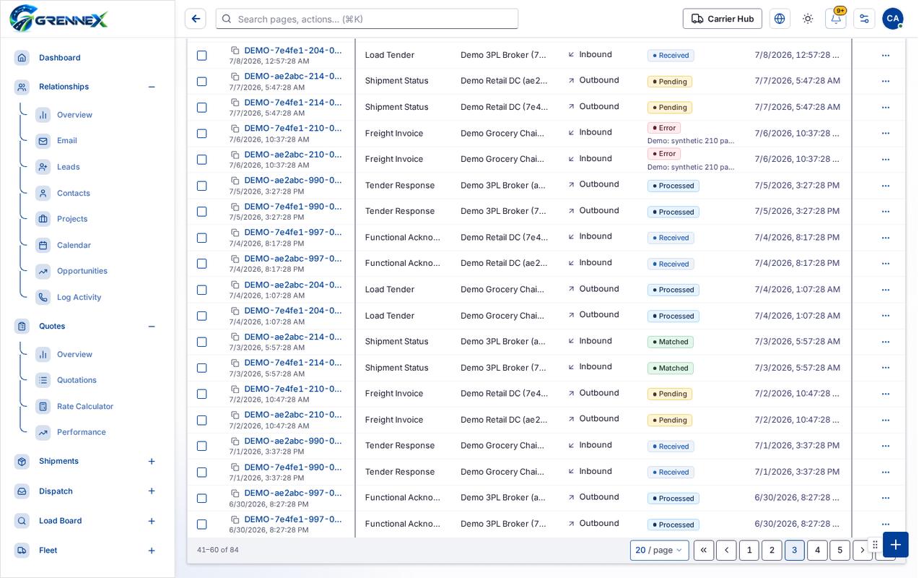Copy ID of DEMO-7e4fe1-204 Received row
Image resolution: width=924 pixels, height=578 pixels.
(x=235, y=51)
